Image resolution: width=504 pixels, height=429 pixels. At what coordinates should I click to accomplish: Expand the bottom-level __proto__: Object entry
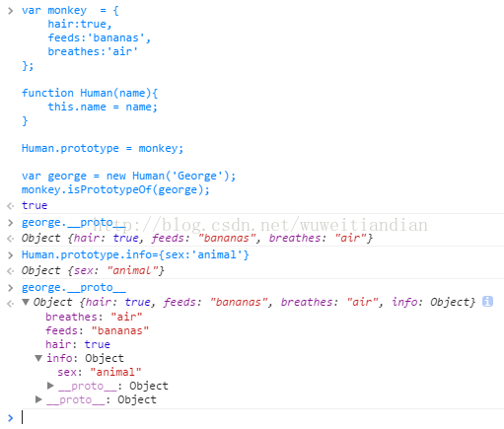(38, 399)
